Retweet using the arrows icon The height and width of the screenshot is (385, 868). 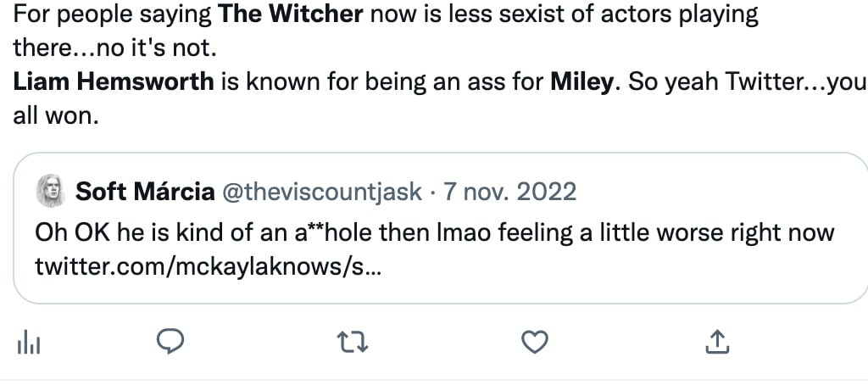[x=353, y=343]
